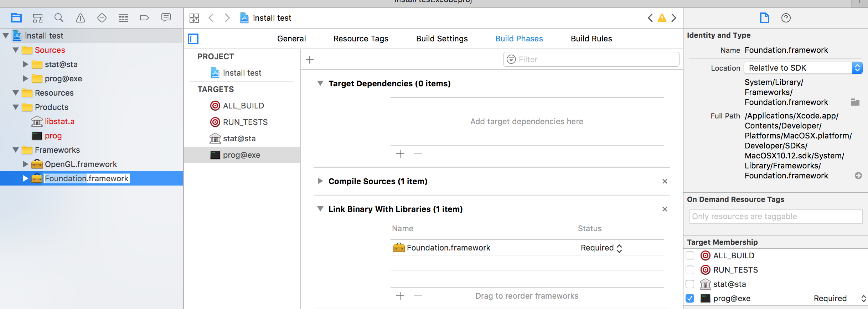Uncheck prog@exe target membership
The height and width of the screenshot is (309, 868).
690,298
